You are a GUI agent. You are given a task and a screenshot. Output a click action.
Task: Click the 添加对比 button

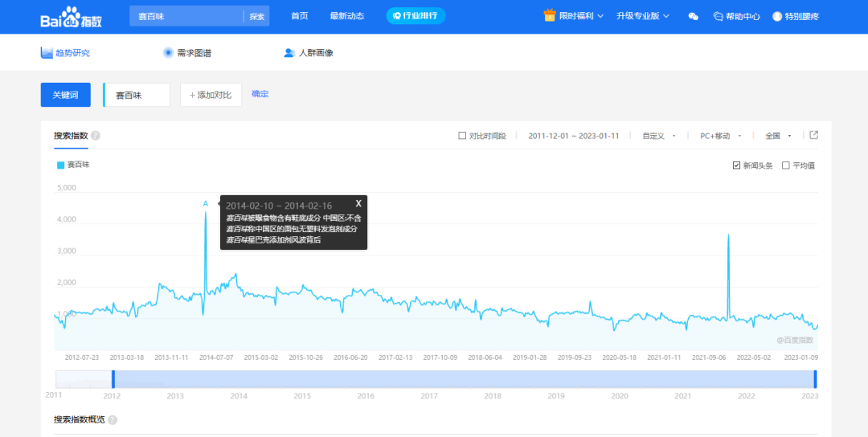(x=211, y=95)
